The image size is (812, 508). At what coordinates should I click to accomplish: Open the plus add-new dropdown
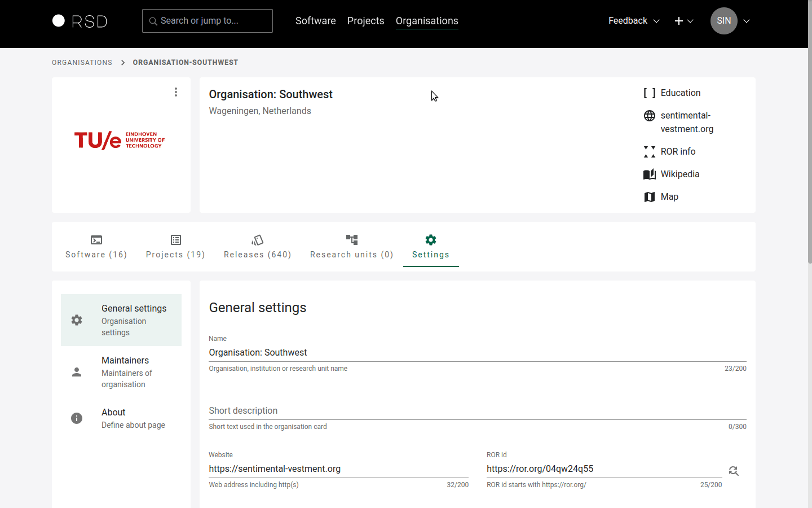click(x=683, y=21)
